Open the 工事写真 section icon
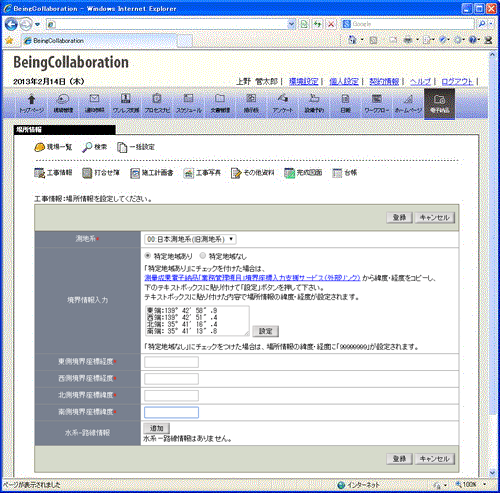 (202, 173)
